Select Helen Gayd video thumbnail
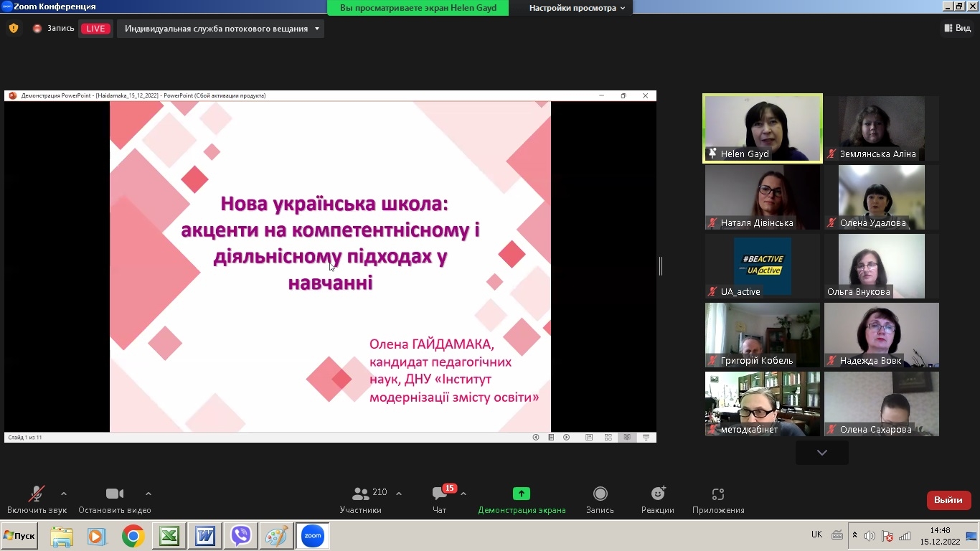Image resolution: width=980 pixels, height=551 pixels. click(763, 128)
